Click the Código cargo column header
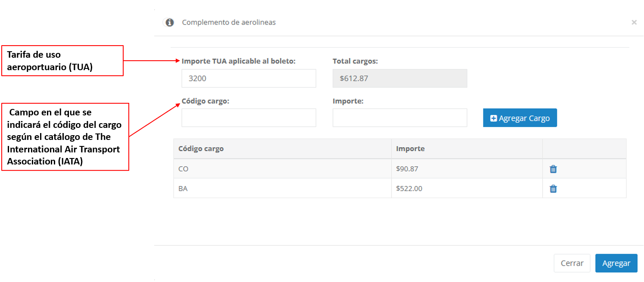Viewport: 644px width, 282px height. pyautogui.click(x=201, y=149)
